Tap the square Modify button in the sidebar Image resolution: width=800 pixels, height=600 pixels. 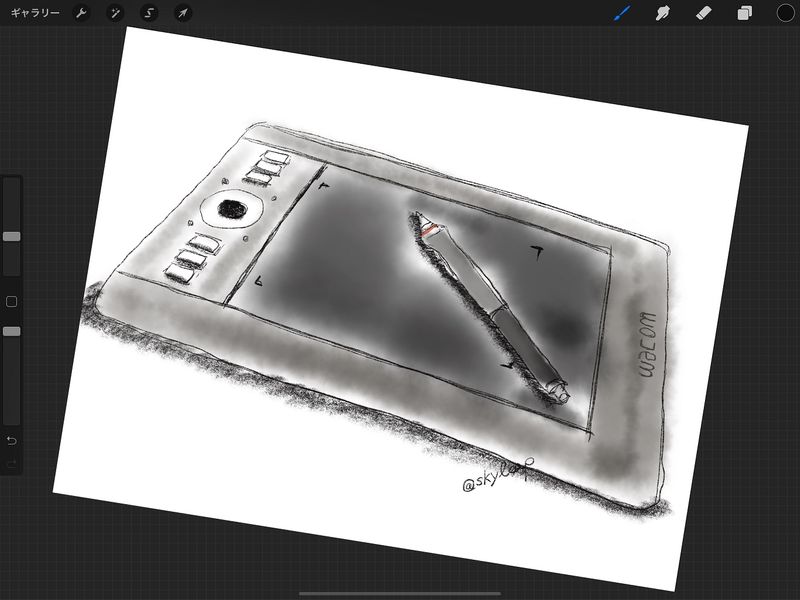tap(11, 301)
